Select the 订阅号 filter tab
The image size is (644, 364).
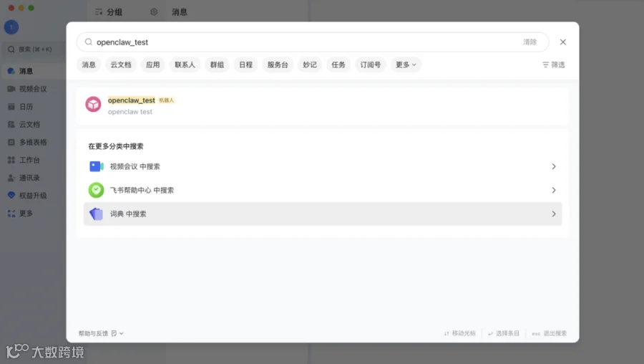[371, 64]
